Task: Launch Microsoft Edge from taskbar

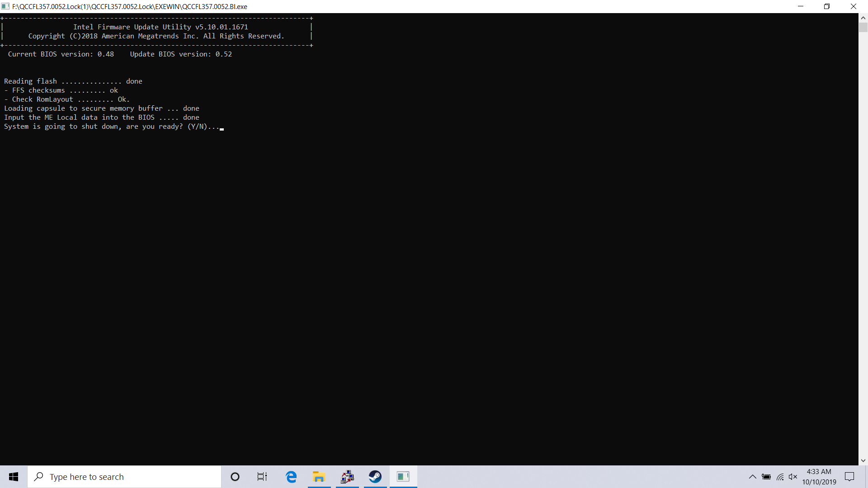Action: (x=291, y=477)
